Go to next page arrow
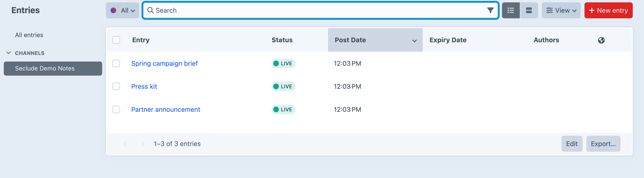Image resolution: width=644 pixels, height=178 pixels. [143, 144]
